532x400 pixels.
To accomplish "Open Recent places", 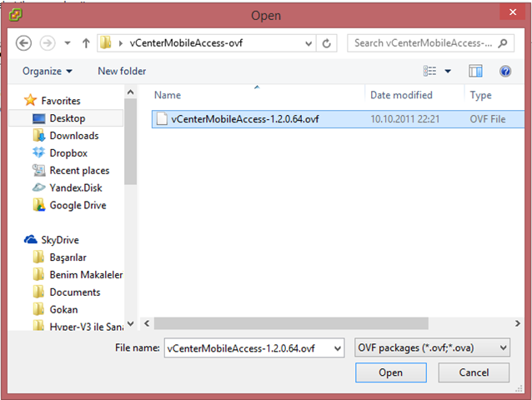I will coord(79,171).
